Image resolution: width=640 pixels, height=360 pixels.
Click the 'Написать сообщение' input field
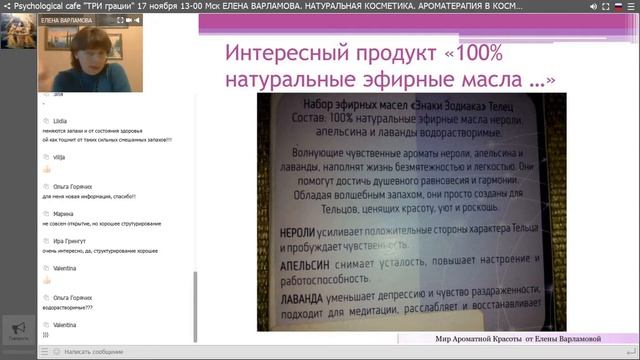pos(343,351)
